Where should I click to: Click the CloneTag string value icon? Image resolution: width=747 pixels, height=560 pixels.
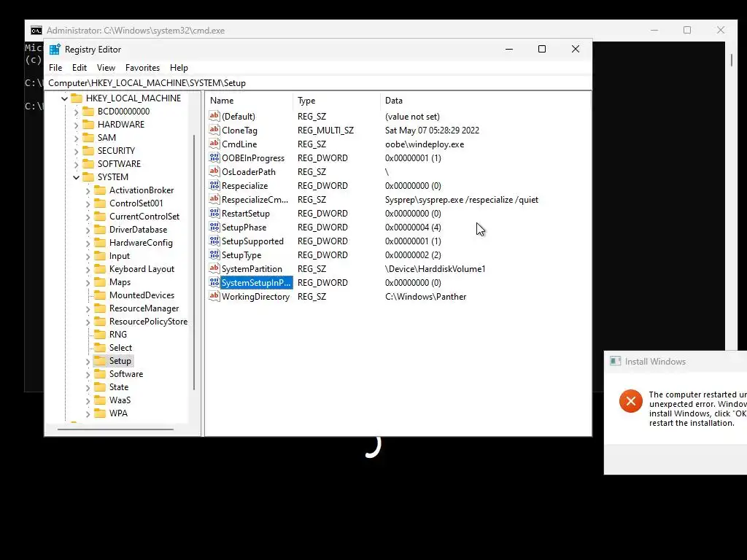[x=214, y=130]
